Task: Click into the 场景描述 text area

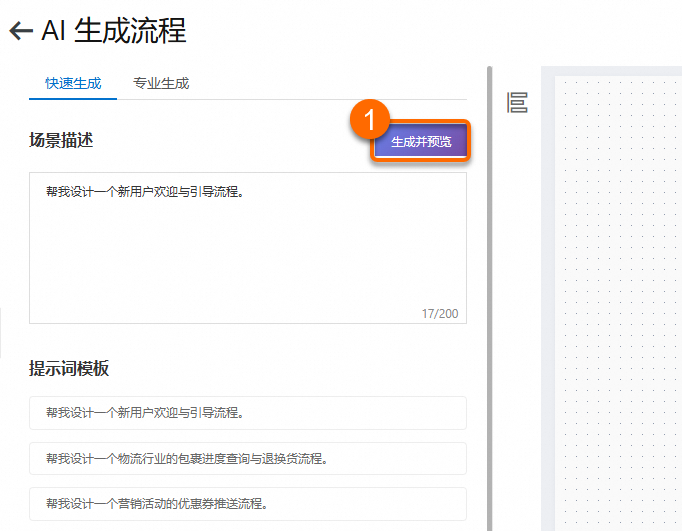Action: [x=248, y=248]
